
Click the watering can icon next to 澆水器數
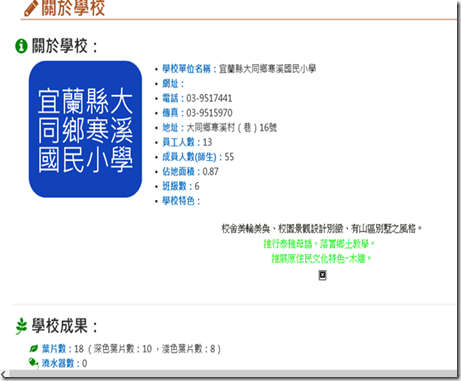pos(34,362)
